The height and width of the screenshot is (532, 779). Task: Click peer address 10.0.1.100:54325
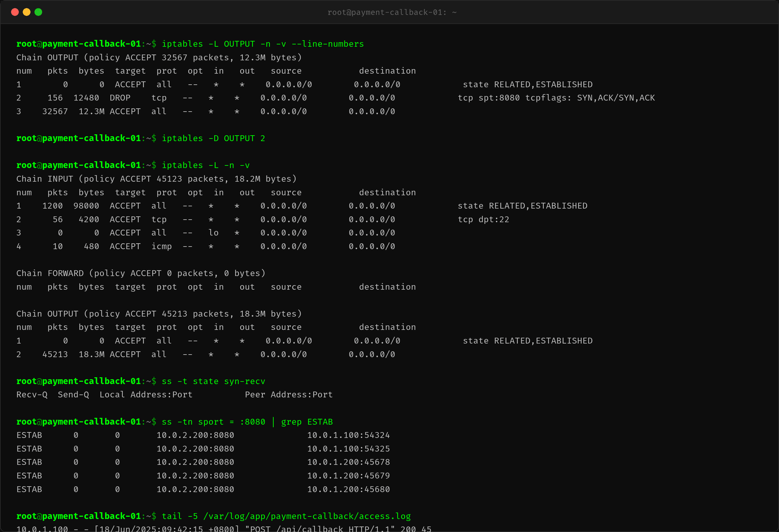349,449
